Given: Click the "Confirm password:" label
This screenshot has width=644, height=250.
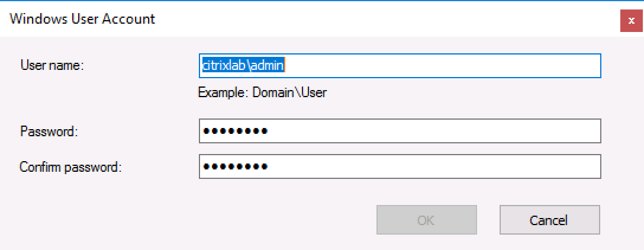Looking at the screenshot, I should coord(70,166).
